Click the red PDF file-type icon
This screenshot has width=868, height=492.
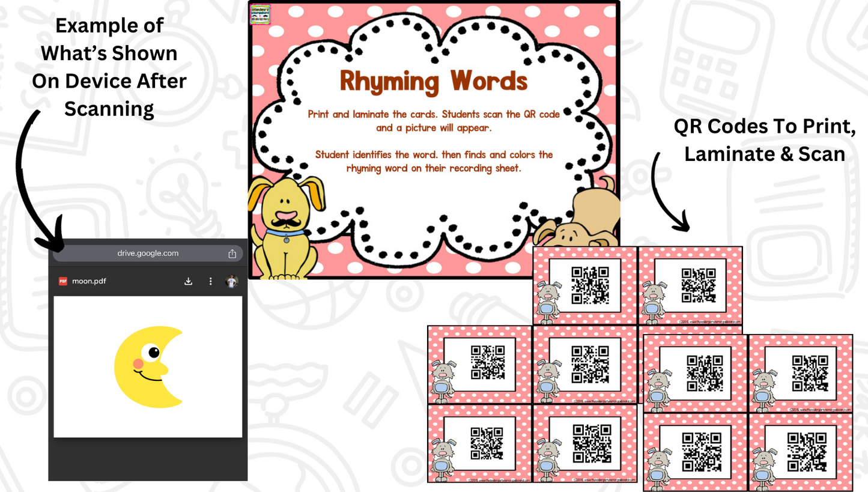pyautogui.click(x=63, y=281)
